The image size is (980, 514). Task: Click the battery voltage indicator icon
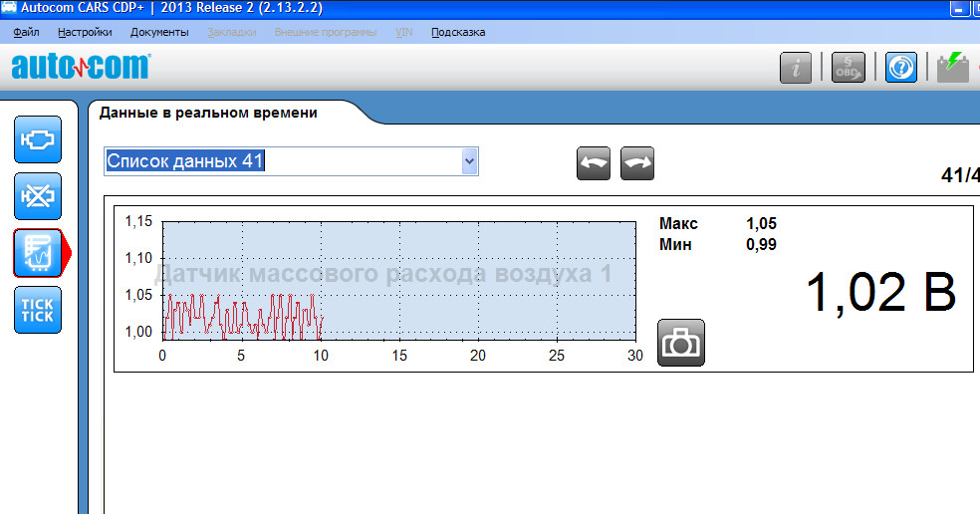click(953, 68)
